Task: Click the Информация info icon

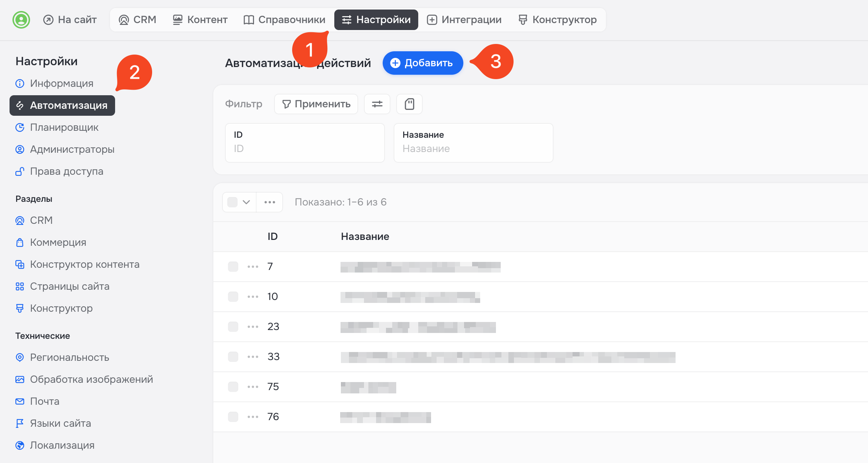Action: (x=20, y=84)
